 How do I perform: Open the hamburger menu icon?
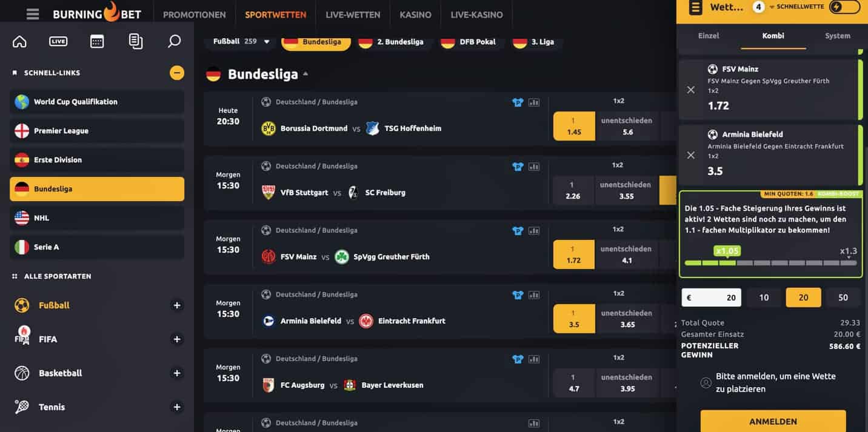[33, 14]
